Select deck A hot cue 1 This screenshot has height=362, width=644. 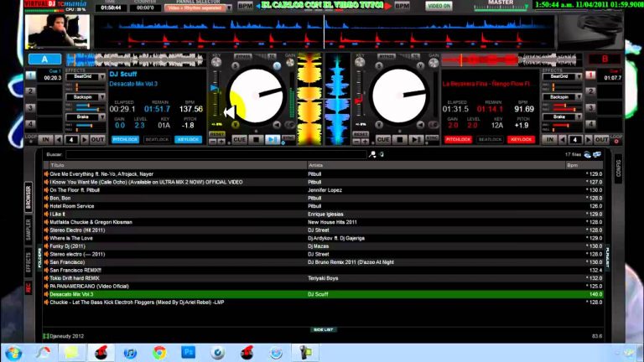(30, 75)
